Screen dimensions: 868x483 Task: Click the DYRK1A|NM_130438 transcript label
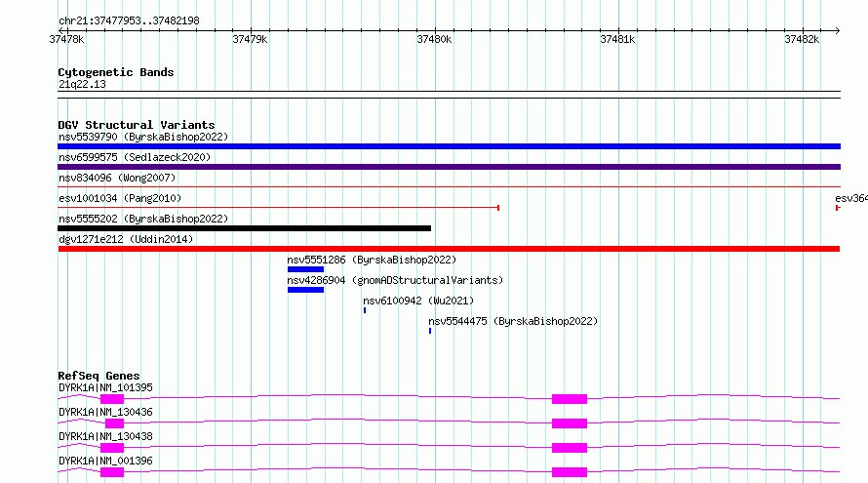[105, 436]
